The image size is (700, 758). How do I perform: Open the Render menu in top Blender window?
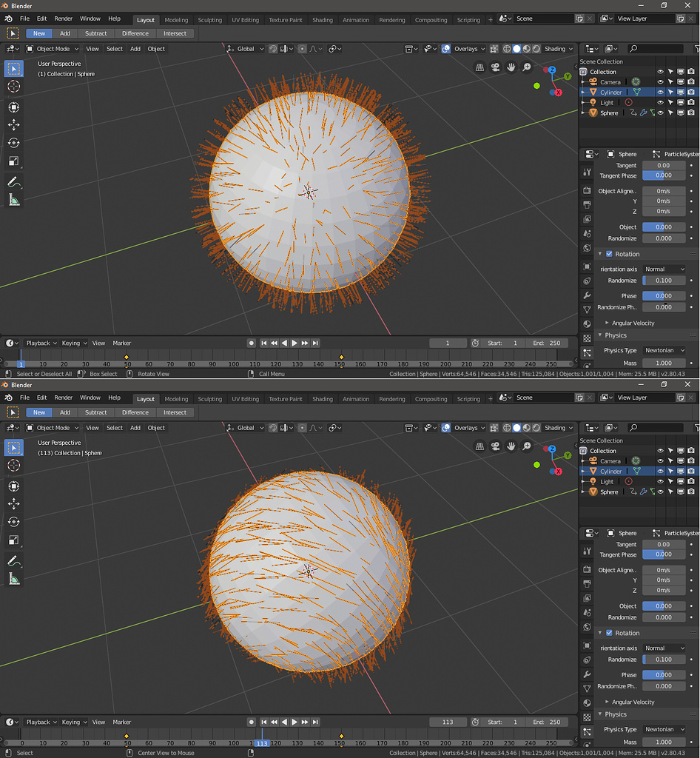[x=64, y=19]
